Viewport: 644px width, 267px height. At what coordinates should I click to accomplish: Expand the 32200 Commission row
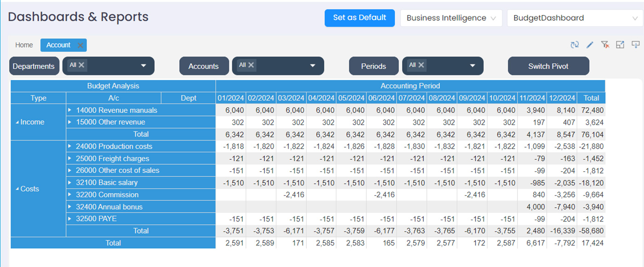(70, 195)
